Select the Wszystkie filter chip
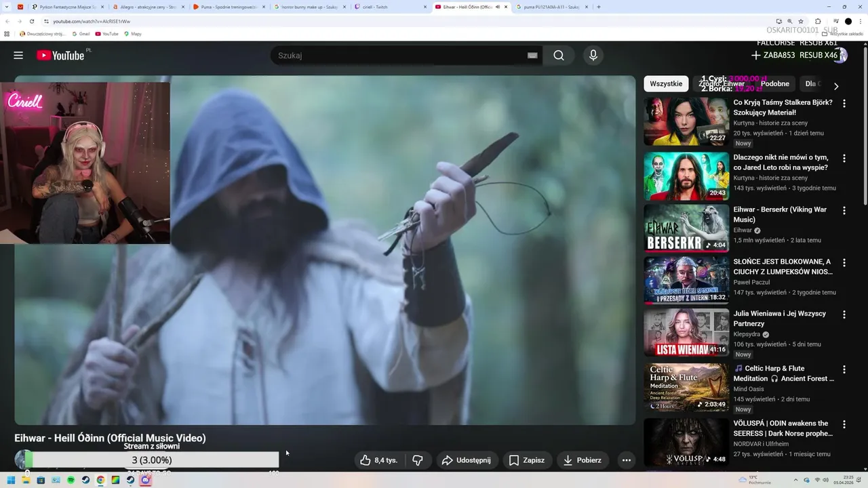The height and width of the screenshot is (488, 868). 666,84
